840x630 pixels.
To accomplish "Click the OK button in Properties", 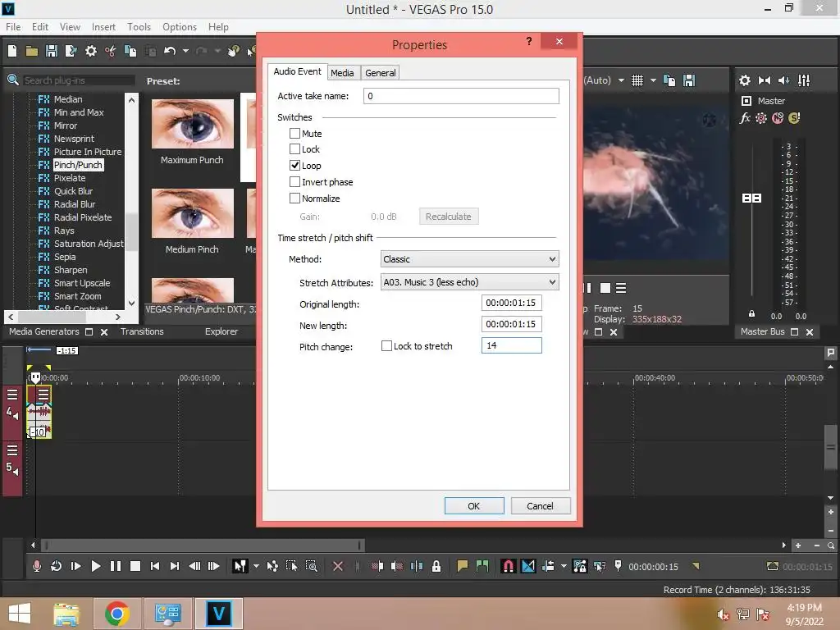I will (x=474, y=505).
